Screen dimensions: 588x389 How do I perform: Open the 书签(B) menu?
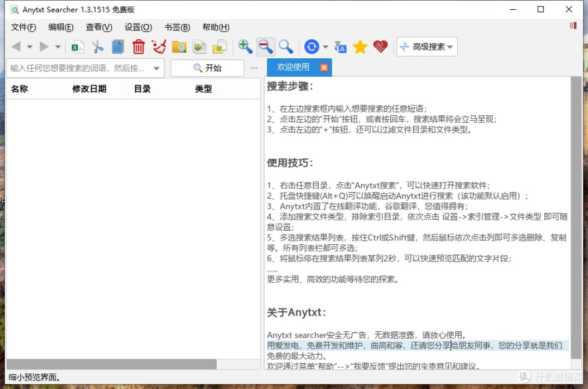pos(177,27)
